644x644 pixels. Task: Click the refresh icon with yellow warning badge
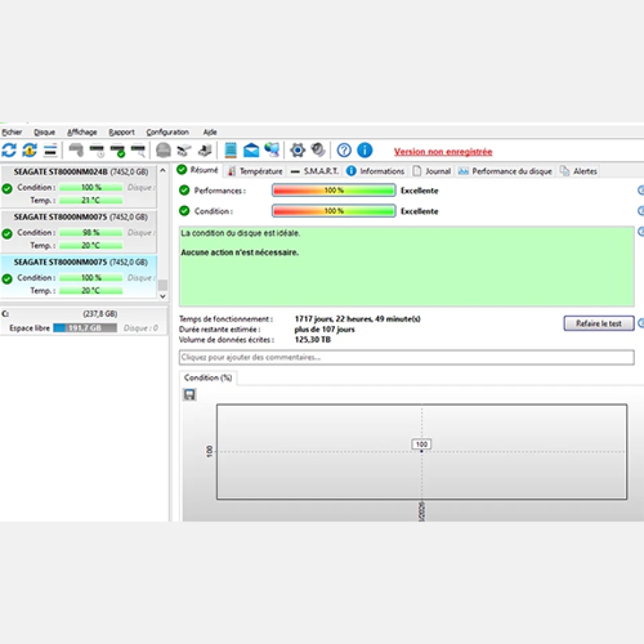29,150
